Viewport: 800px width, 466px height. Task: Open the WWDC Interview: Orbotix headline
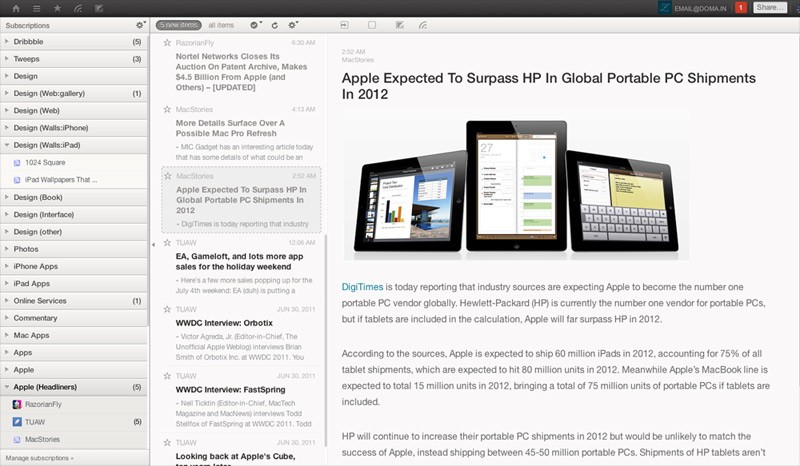(224, 323)
